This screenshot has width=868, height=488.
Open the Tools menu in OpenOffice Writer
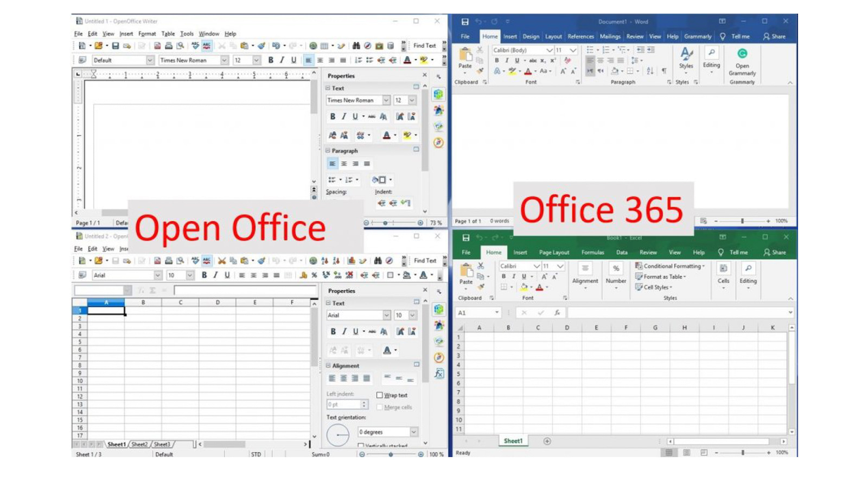point(187,34)
